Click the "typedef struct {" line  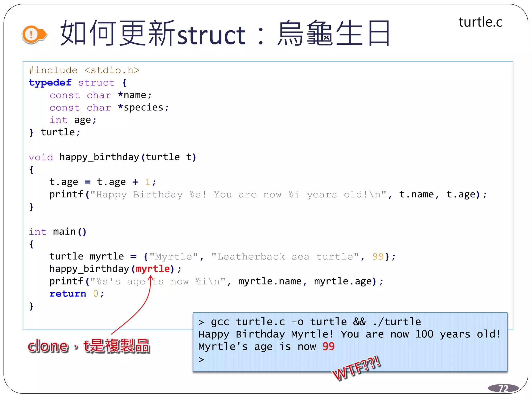[78, 83]
